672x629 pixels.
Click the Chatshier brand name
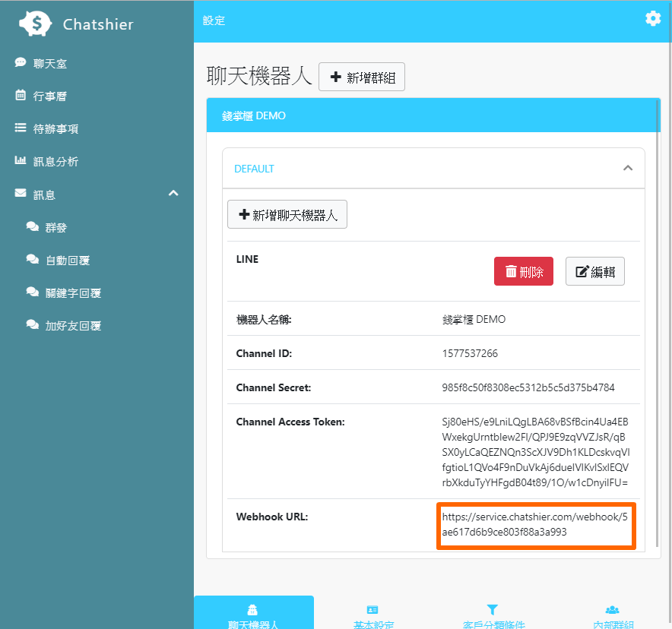[98, 24]
